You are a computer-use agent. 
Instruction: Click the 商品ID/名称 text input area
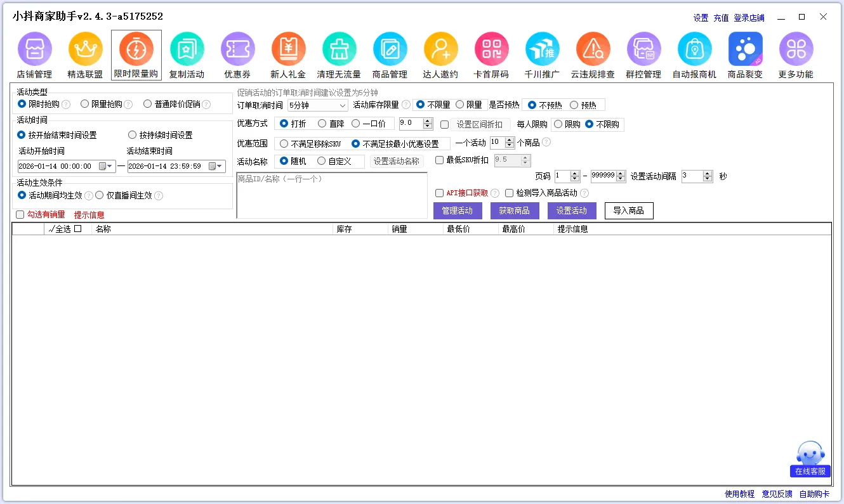[332, 196]
